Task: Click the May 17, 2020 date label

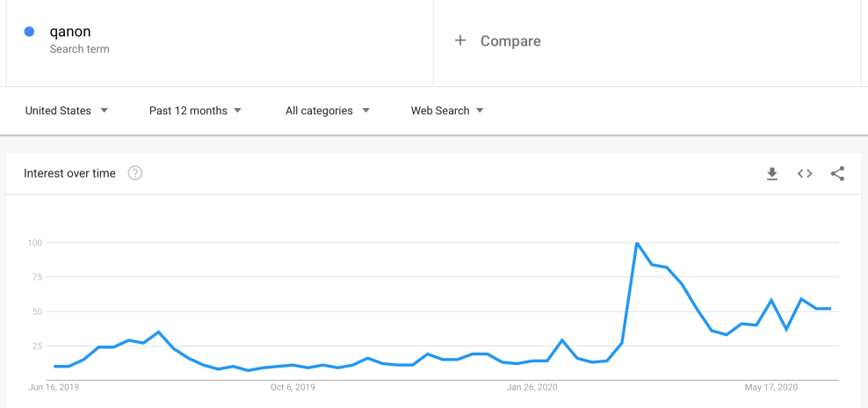Action: pos(770,388)
